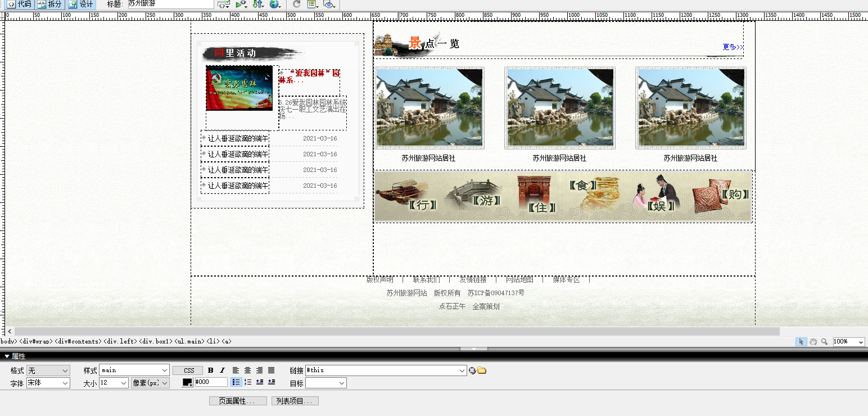The image size is (868, 416).
Task: Select the div#wrap tag in tag selector
Action: coord(36,341)
